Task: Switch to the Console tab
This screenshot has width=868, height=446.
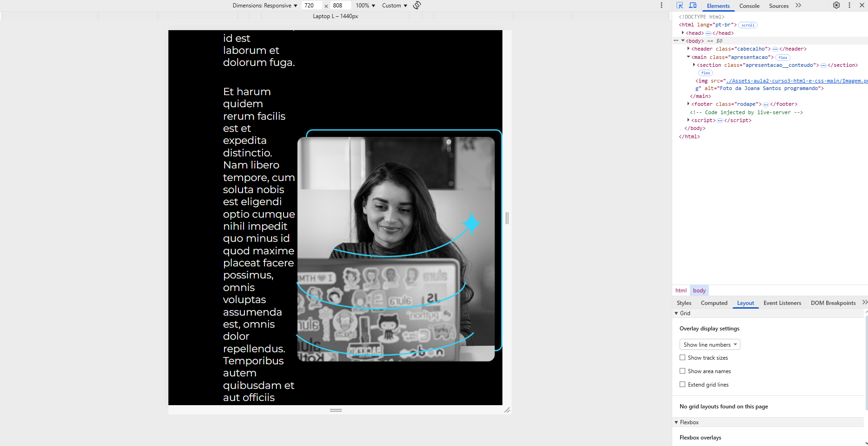Action: [749, 6]
